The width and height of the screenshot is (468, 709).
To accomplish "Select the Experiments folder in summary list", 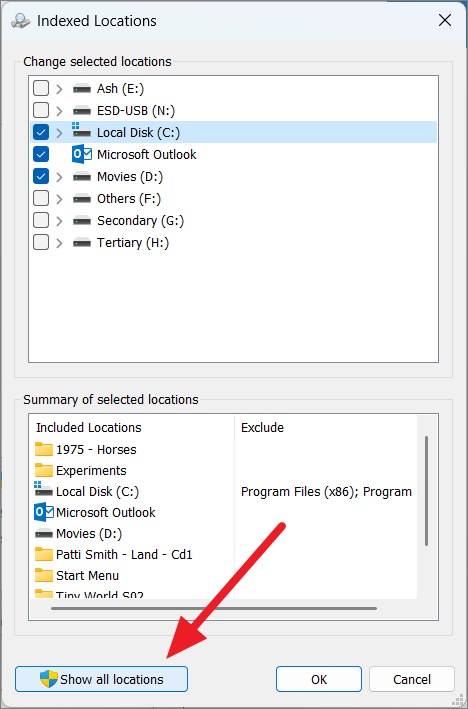I will (x=81, y=470).
